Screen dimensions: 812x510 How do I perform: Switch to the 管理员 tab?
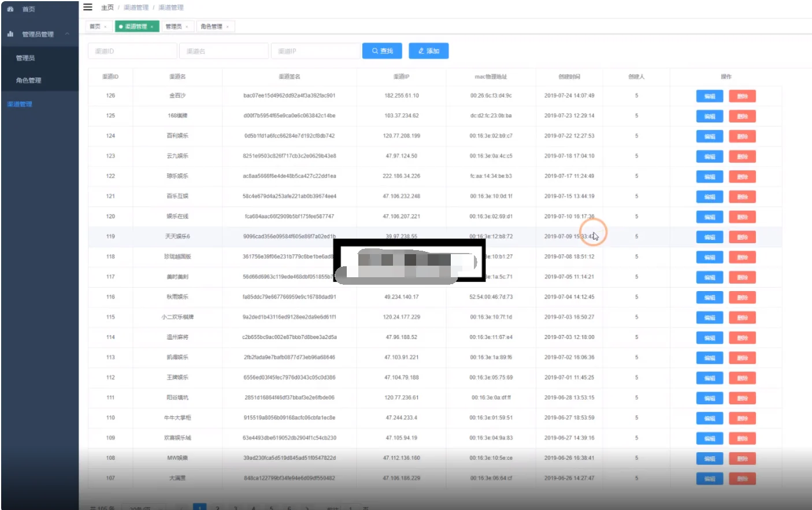173,27
